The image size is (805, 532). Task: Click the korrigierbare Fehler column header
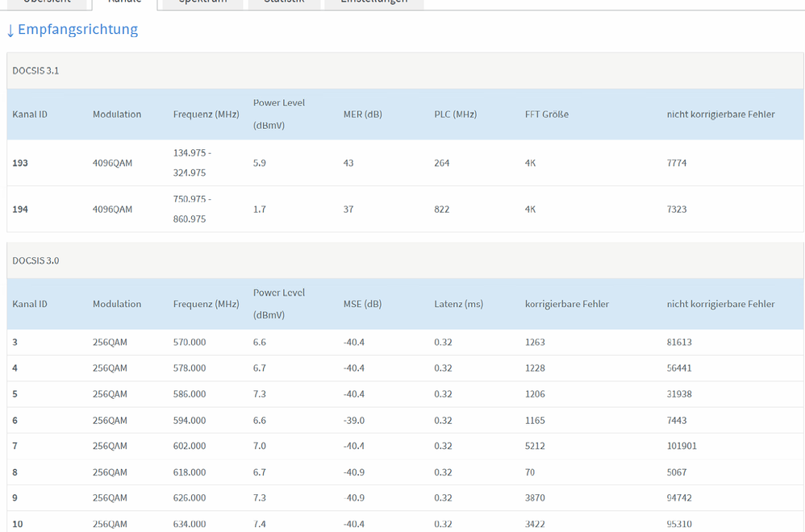click(566, 305)
